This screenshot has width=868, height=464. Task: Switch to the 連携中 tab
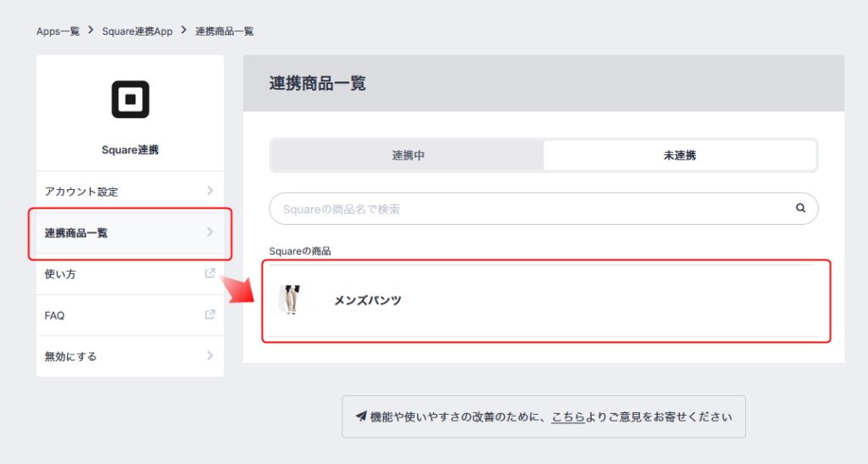point(408,155)
